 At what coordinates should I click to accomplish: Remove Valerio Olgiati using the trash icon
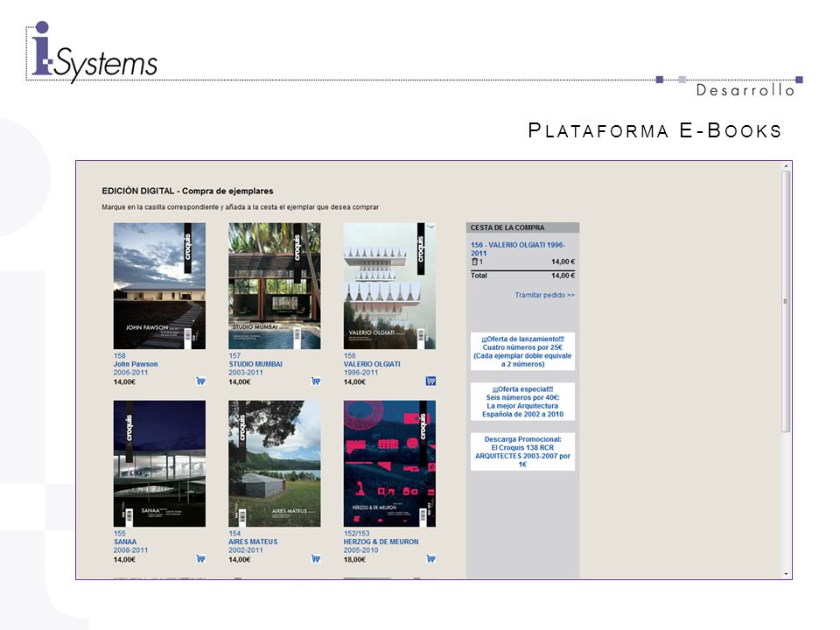[474, 262]
